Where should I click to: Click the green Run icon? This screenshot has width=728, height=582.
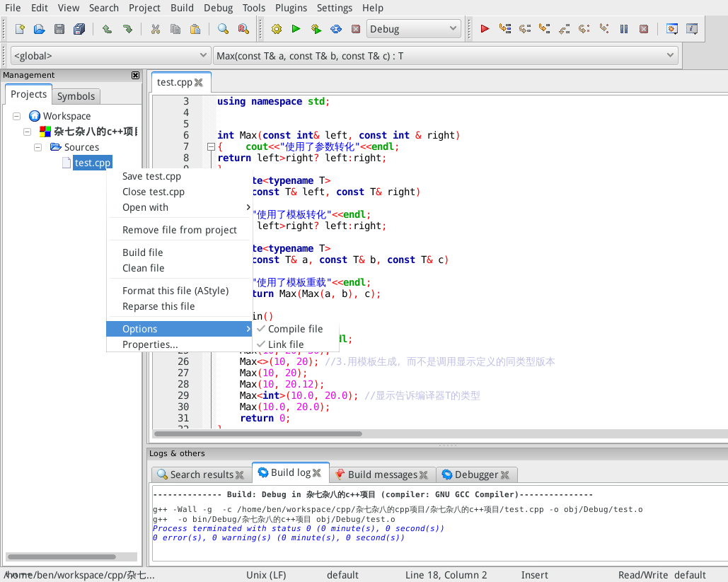pyautogui.click(x=296, y=29)
